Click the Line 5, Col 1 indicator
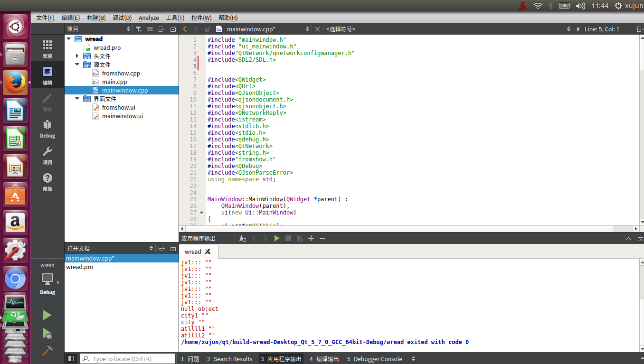This screenshot has width=644, height=364. point(602,29)
